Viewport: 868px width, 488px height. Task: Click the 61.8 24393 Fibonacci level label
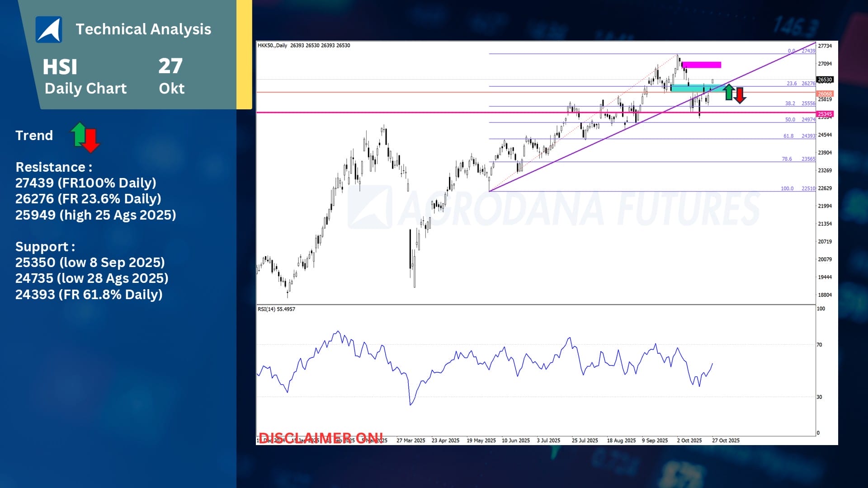tap(799, 136)
